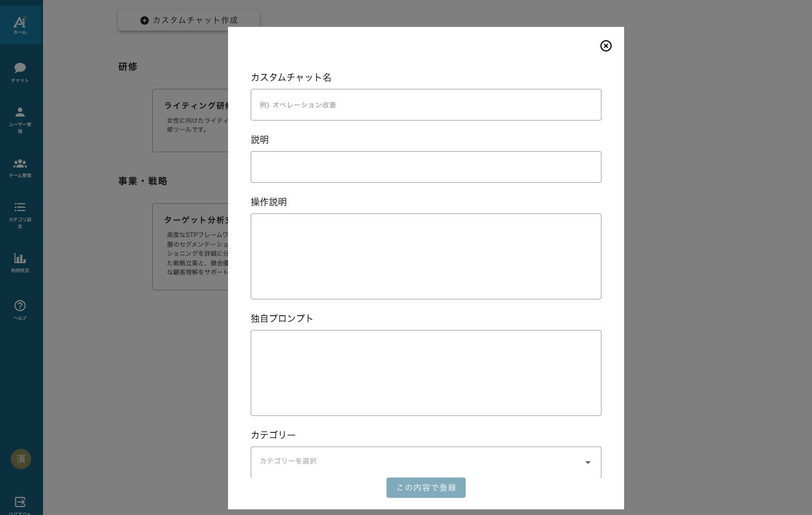Open the カテゴリーを選択 combo box

(419, 462)
